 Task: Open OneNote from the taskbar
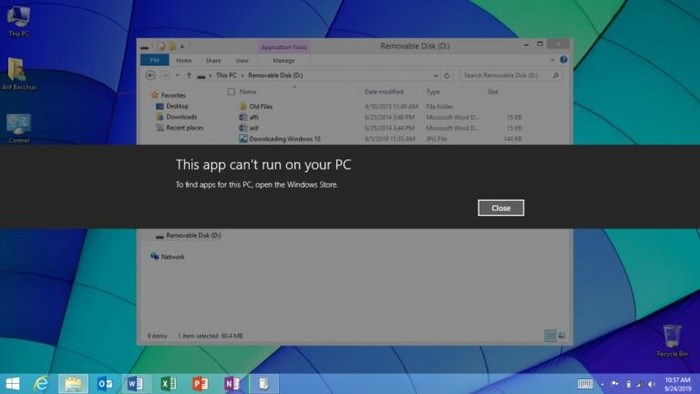tap(232, 384)
